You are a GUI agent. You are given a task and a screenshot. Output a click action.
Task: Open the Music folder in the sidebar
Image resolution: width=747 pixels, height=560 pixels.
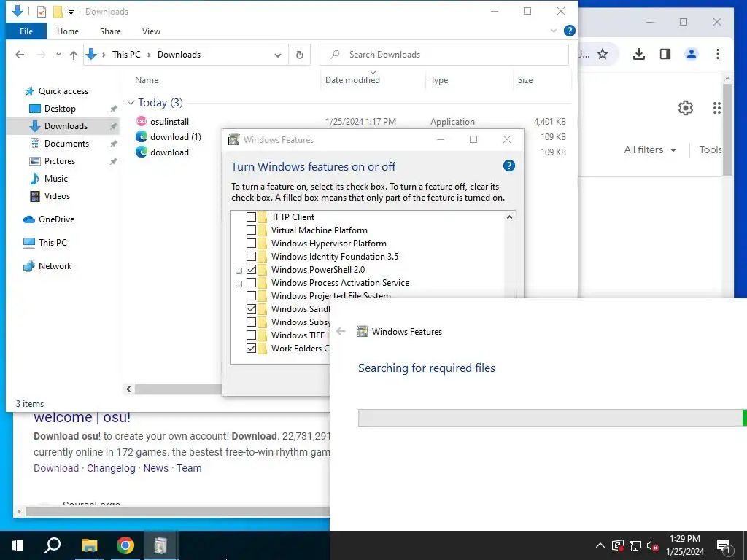(55, 179)
